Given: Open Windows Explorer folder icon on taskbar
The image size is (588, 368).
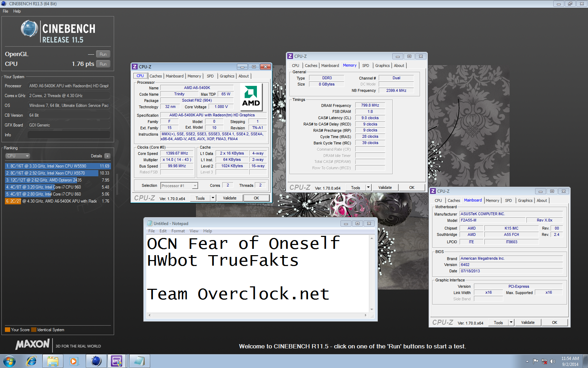Looking at the screenshot, I should 53,361.
